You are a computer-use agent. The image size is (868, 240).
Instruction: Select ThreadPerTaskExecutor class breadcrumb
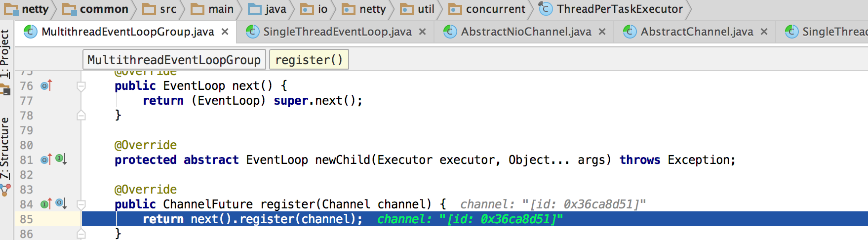click(x=611, y=9)
